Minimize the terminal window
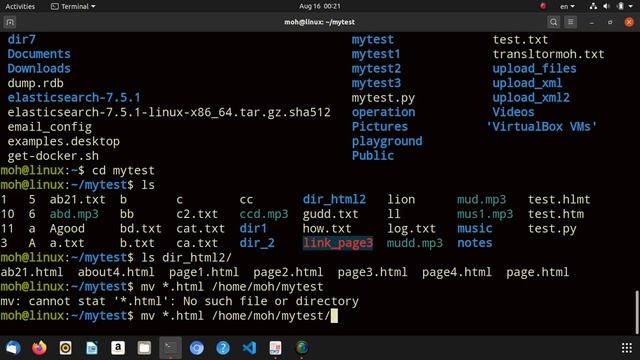 click(591, 22)
